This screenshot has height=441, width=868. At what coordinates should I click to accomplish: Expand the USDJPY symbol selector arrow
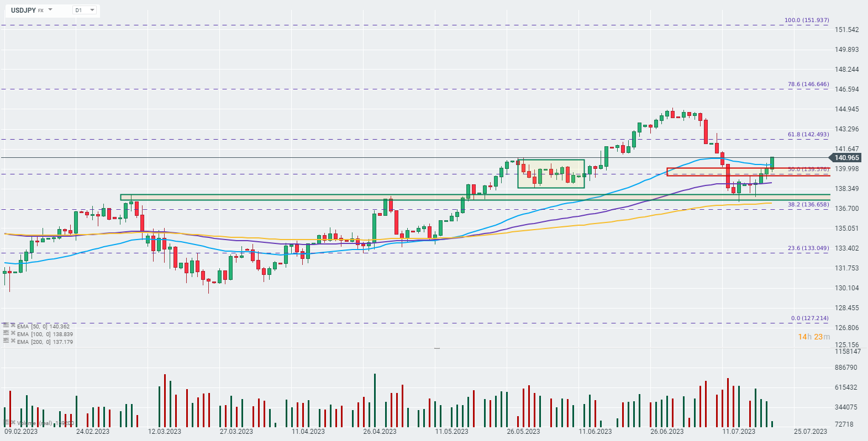point(50,10)
